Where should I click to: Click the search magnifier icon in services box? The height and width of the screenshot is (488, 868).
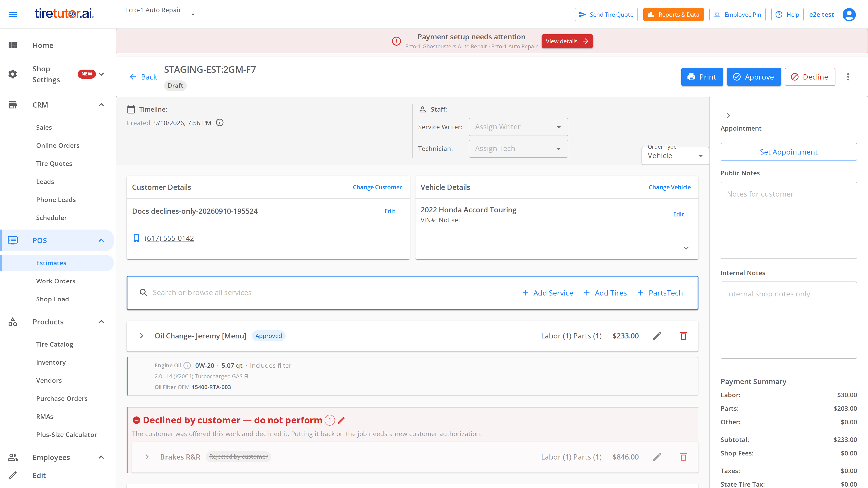point(144,293)
